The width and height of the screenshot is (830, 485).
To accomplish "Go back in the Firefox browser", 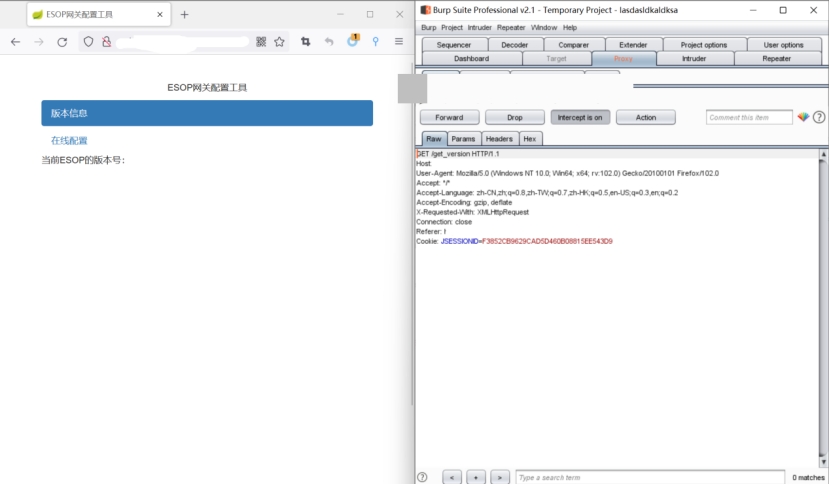I will 15,42.
